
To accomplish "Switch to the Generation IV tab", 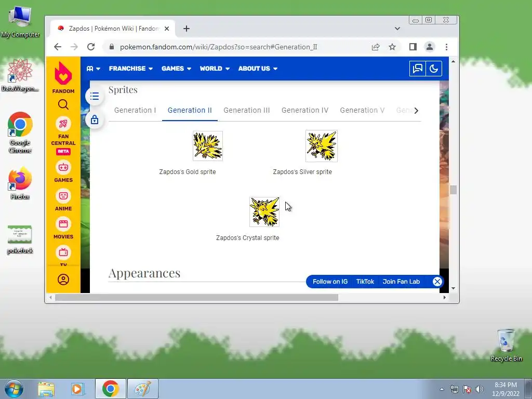I will [x=305, y=110].
